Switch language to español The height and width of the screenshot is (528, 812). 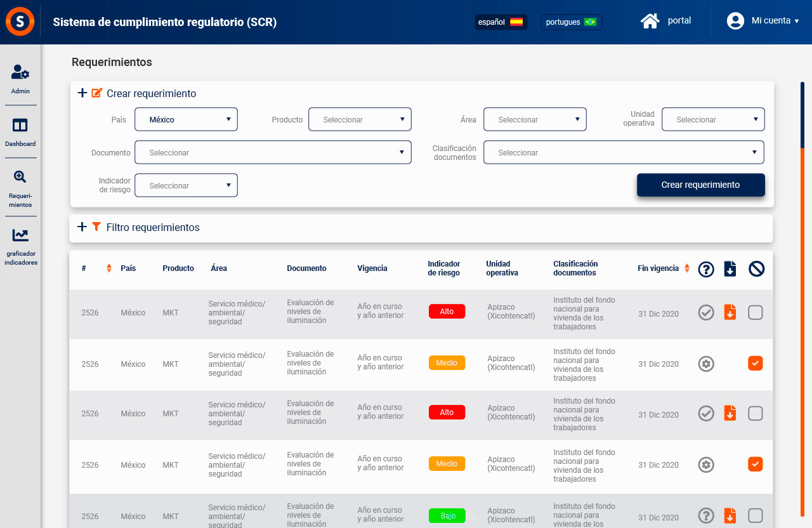[501, 22]
